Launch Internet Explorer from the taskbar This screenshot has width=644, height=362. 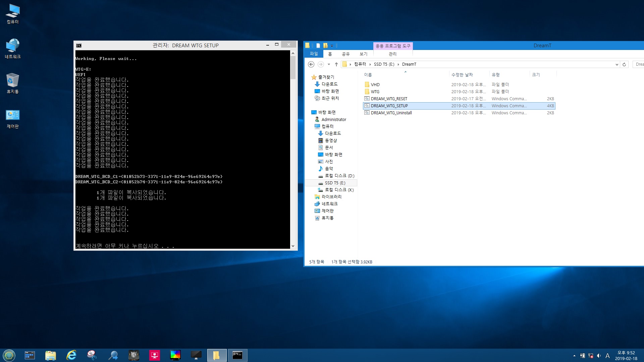71,355
